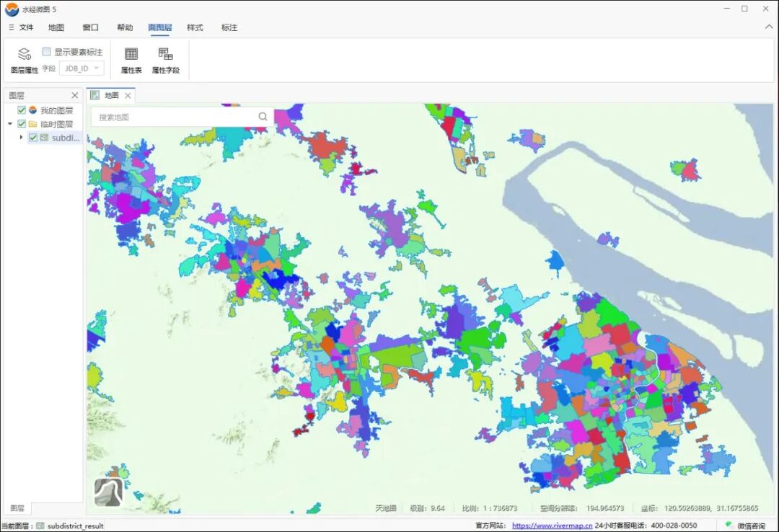
Task: Click the 比例: 1 : 736873 scale text
Action: click(490, 508)
